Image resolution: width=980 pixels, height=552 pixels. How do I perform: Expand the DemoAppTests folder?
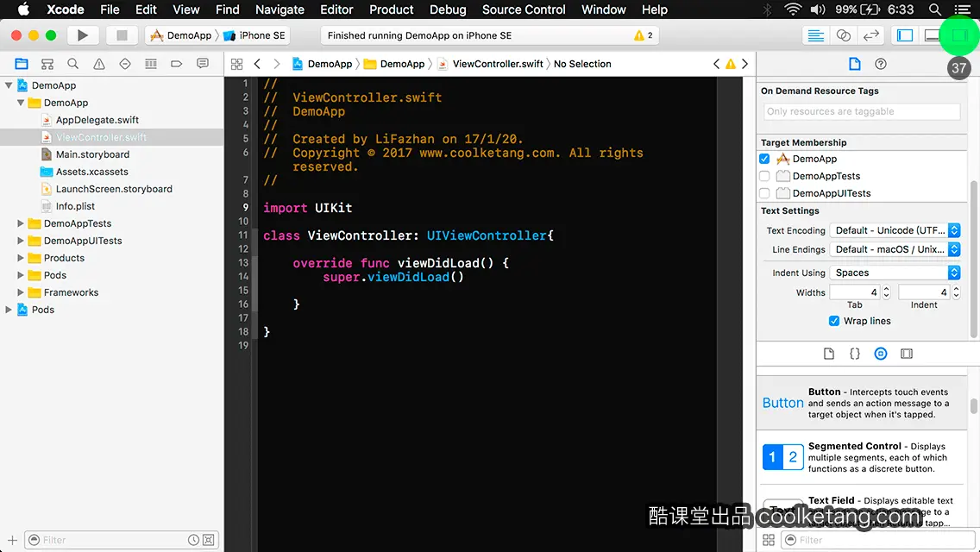[x=21, y=223]
